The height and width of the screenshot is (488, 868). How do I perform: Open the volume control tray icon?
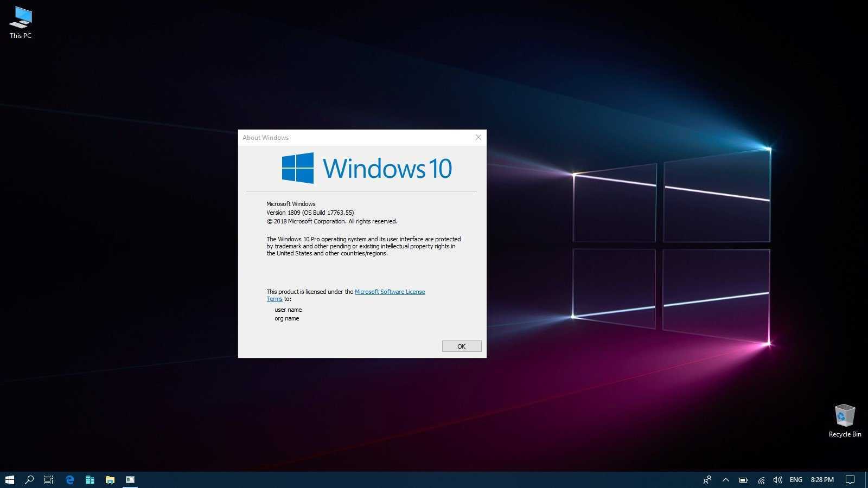tap(778, 480)
